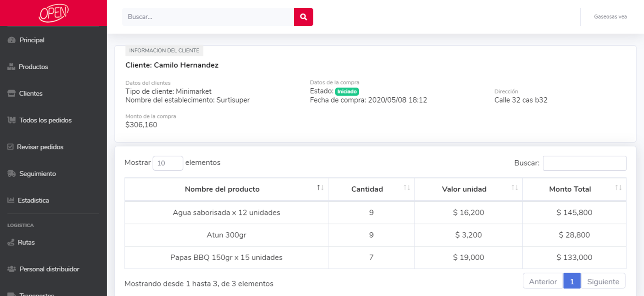The height and width of the screenshot is (296, 644).
Task: Click the Calle 32 cas b32 address
Action: click(x=521, y=100)
